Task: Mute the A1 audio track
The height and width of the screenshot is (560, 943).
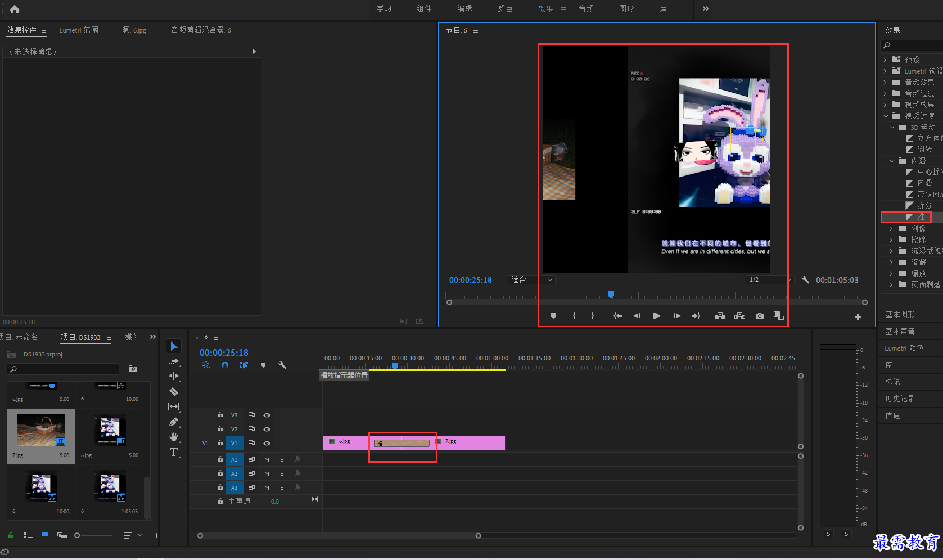Action: pyautogui.click(x=267, y=459)
